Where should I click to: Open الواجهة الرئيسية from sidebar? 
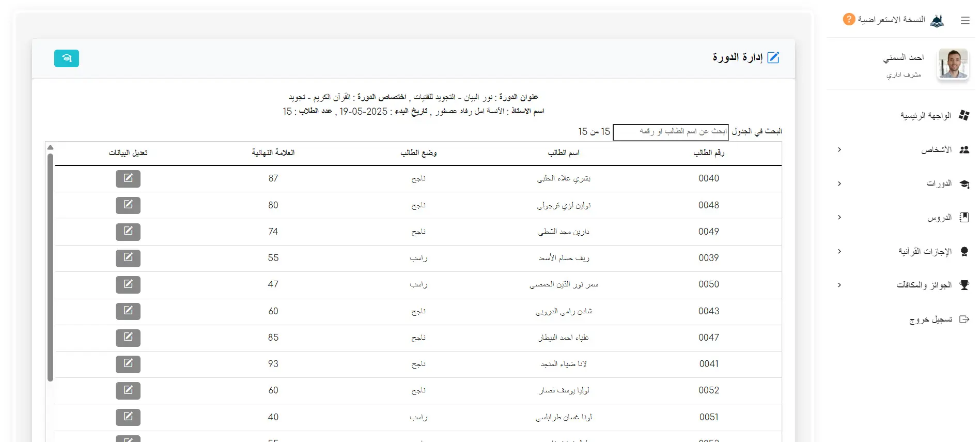pos(925,116)
